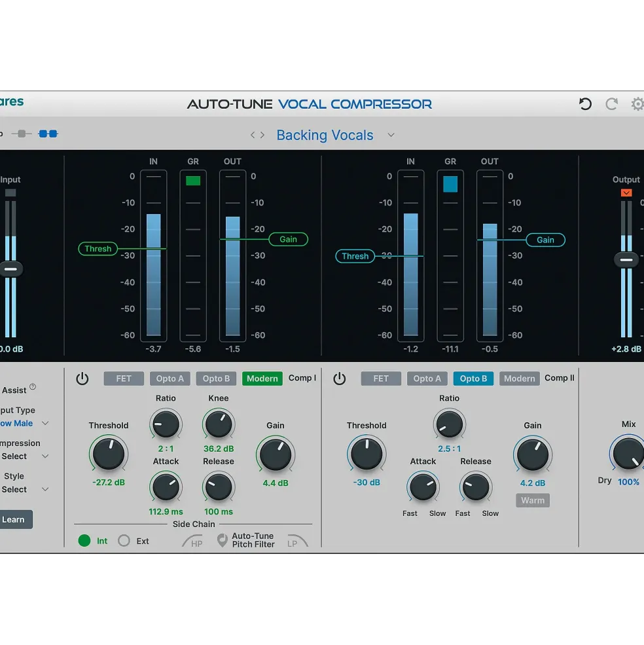Click the Comp I Knee knob
The image size is (644, 645).
pyautogui.click(x=219, y=424)
